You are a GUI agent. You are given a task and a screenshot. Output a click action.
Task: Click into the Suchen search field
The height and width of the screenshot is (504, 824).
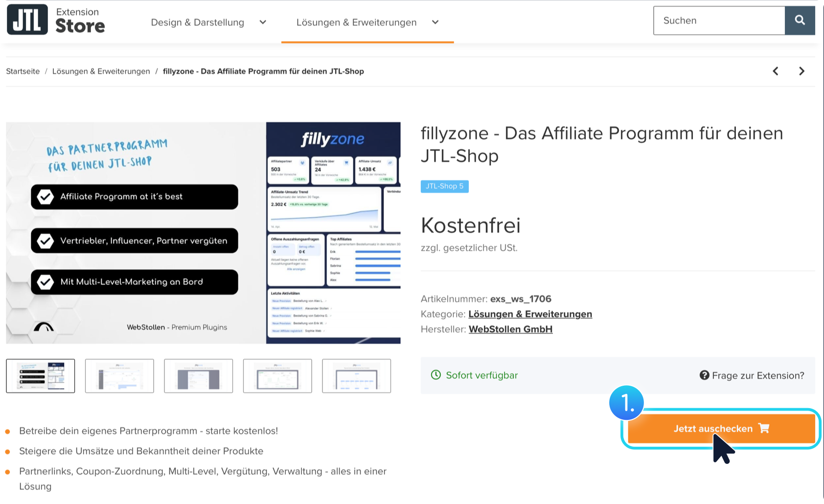[x=719, y=21]
